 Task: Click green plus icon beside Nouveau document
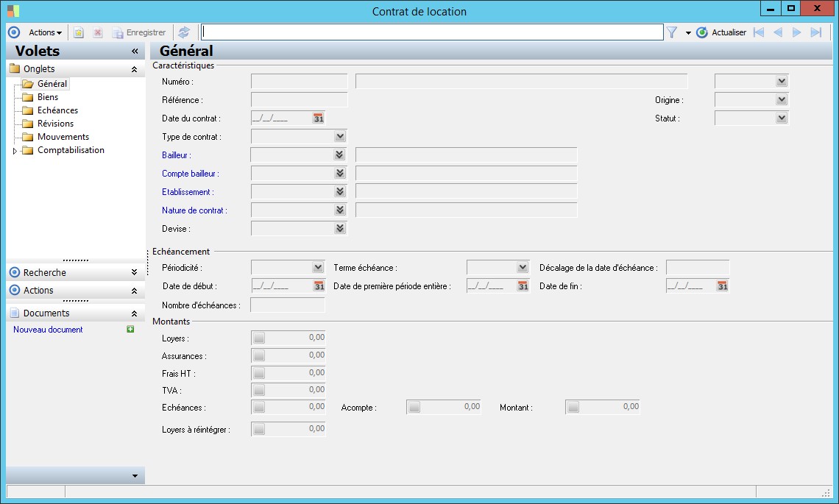[130, 330]
